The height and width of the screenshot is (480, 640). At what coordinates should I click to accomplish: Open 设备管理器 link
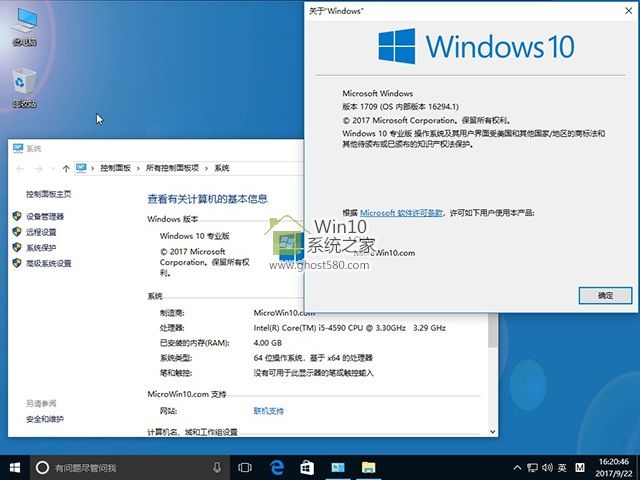click(x=45, y=216)
